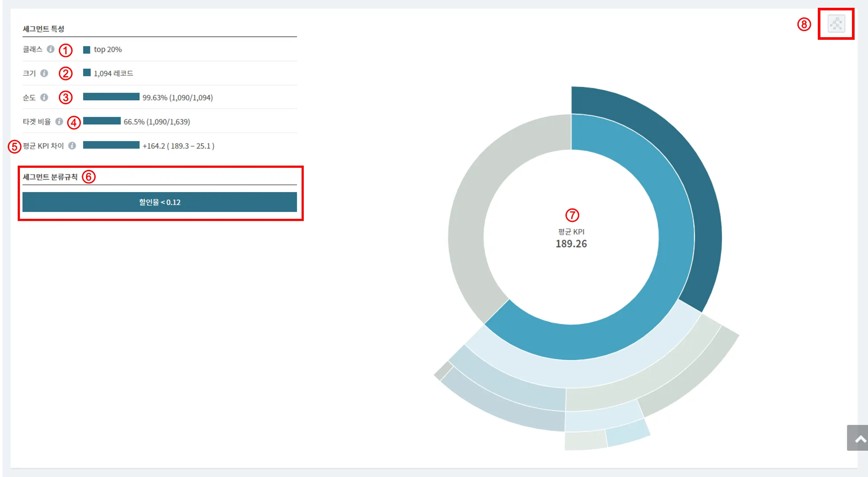Click the 타겟 비율 66.5% progress bar
The width and height of the screenshot is (868, 477).
(x=102, y=121)
